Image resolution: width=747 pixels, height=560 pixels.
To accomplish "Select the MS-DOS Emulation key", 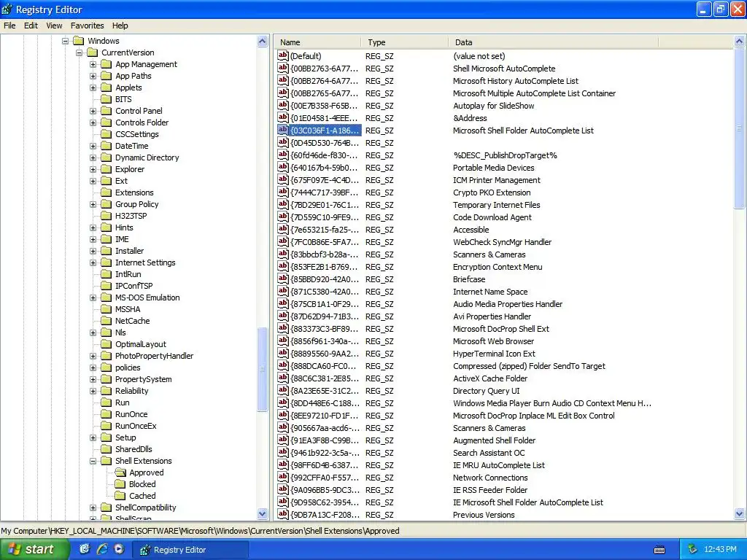I will [x=147, y=297].
